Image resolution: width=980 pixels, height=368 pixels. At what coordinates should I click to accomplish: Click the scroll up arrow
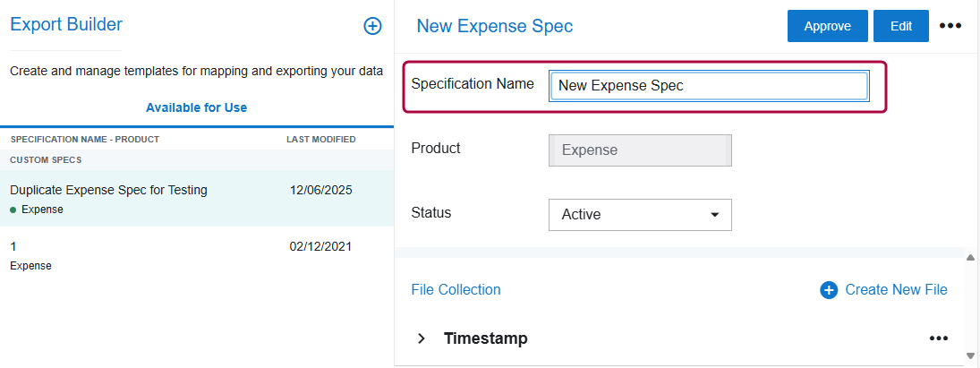pyautogui.click(x=971, y=258)
